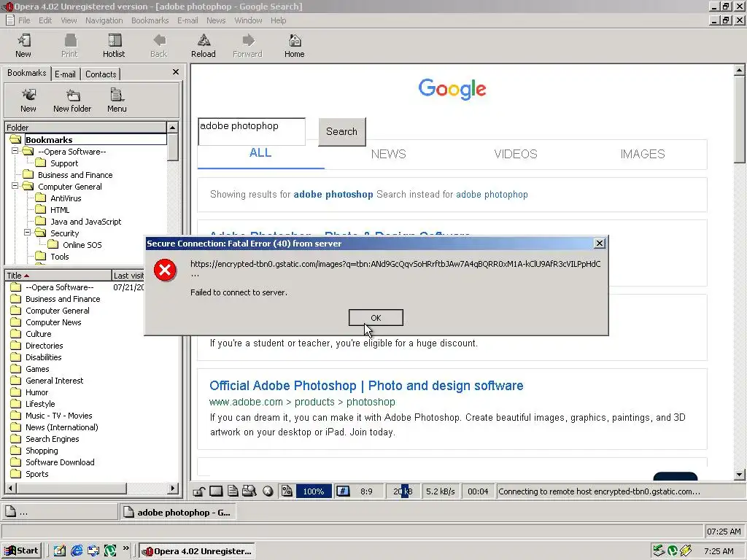Sort by Last visit column header
The height and width of the screenshot is (560, 747).
coord(128,275)
